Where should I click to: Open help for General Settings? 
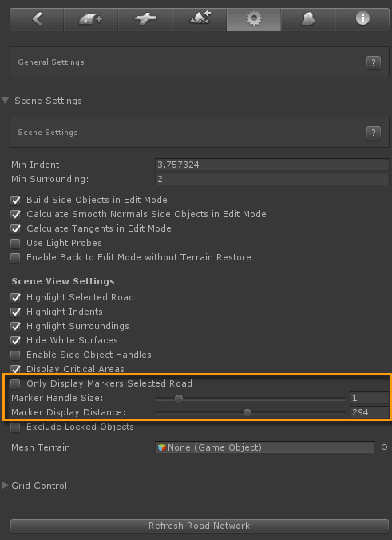tap(374, 62)
